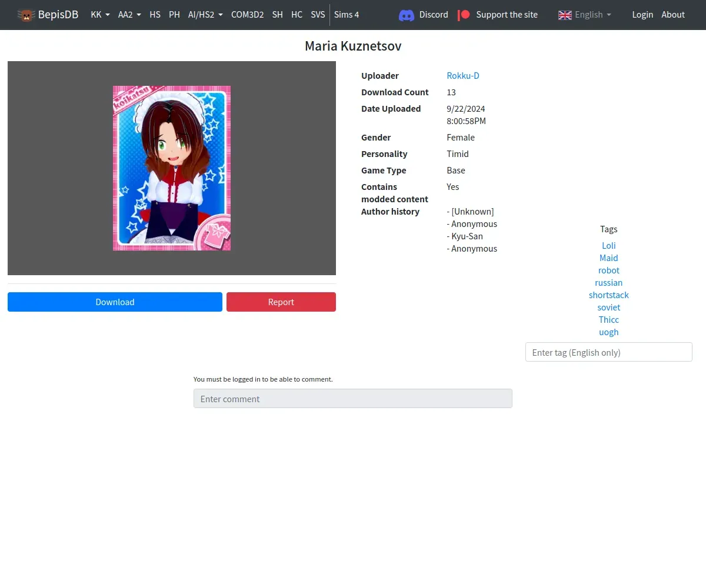Select the russian tag
Image resolution: width=706 pixels, height=588 pixels.
[609, 283]
